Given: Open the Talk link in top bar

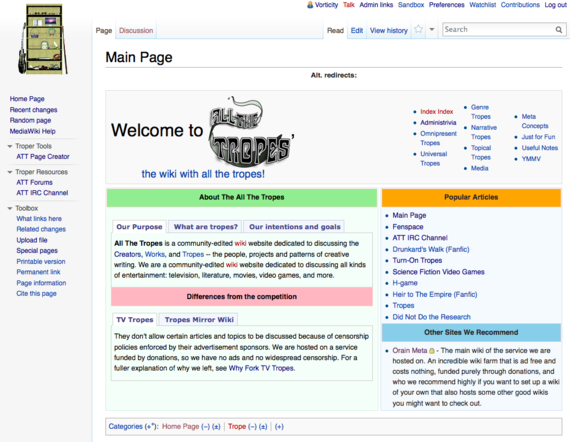Looking at the screenshot, I should tap(349, 5).
